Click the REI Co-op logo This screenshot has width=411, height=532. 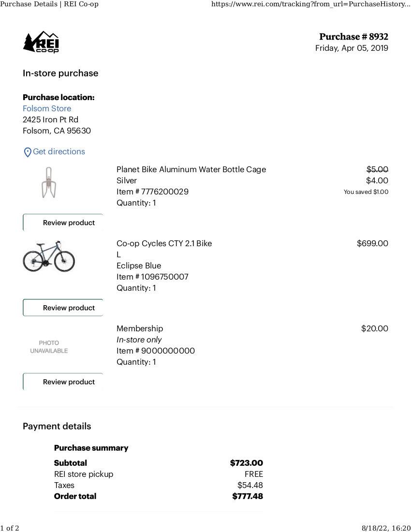pos(41,42)
